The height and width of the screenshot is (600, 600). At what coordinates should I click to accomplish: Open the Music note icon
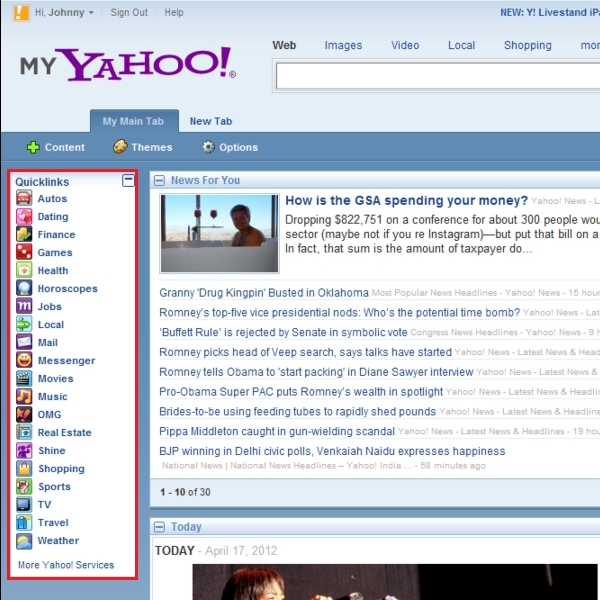coord(24,396)
